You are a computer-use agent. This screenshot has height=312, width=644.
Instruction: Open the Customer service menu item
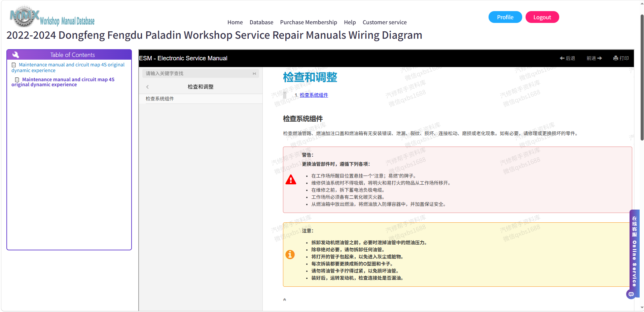[x=385, y=22]
